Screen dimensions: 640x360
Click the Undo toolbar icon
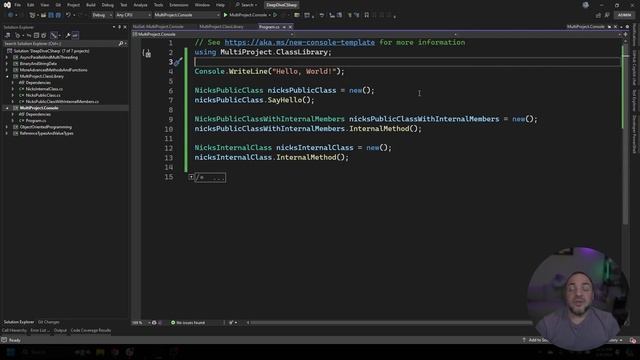point(68,15)
